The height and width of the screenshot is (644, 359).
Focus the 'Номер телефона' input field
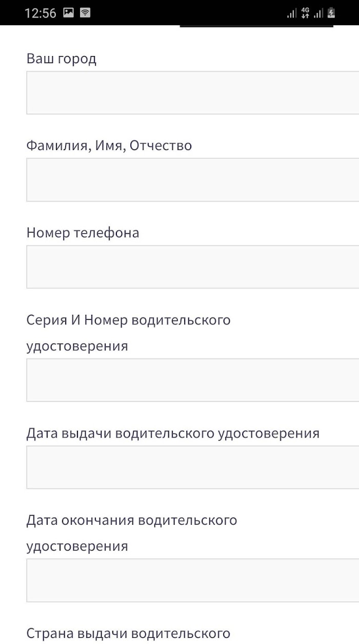[193, 267]
